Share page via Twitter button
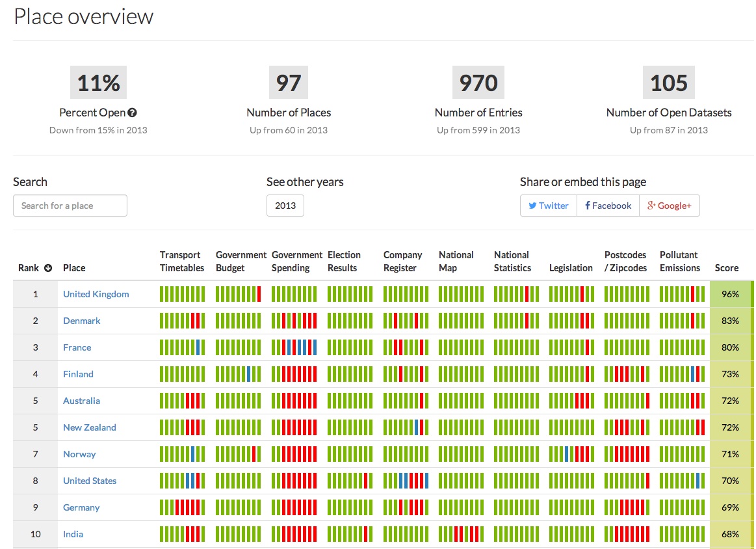 (x=549, y=206)
